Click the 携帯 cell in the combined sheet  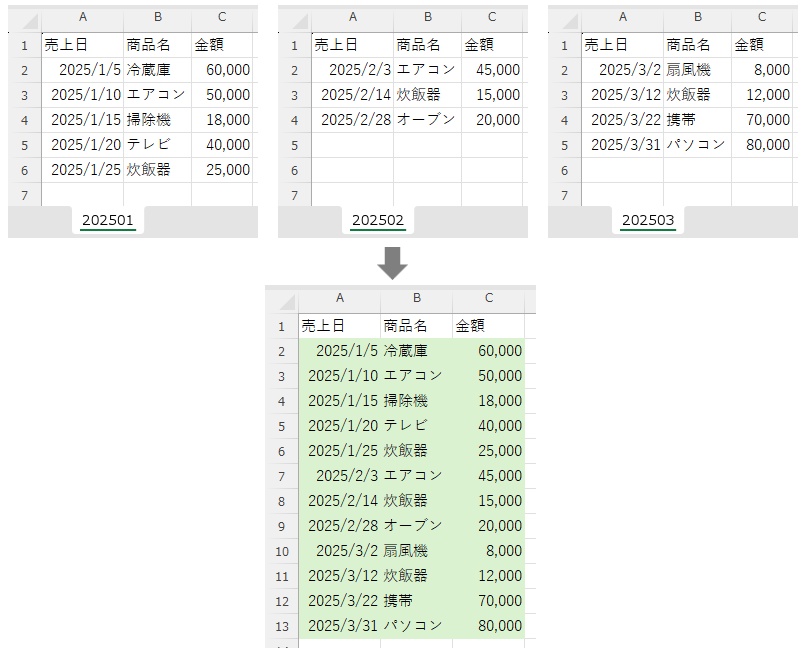415,601
